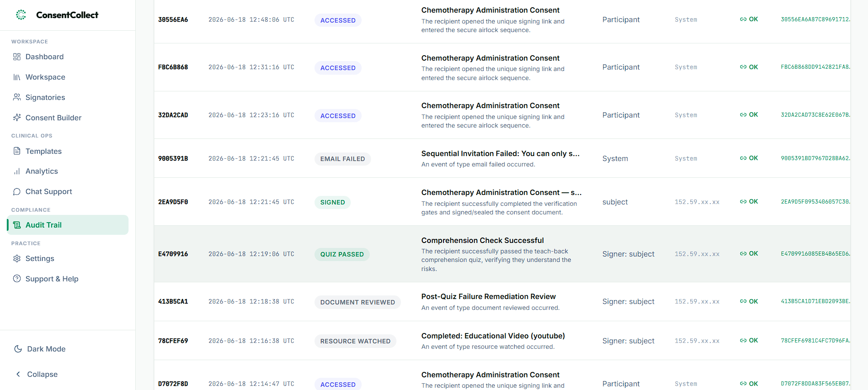Click the Comprehension Check Successful title
The width and height of the screenshot is (868, 390).
(482, 240)
